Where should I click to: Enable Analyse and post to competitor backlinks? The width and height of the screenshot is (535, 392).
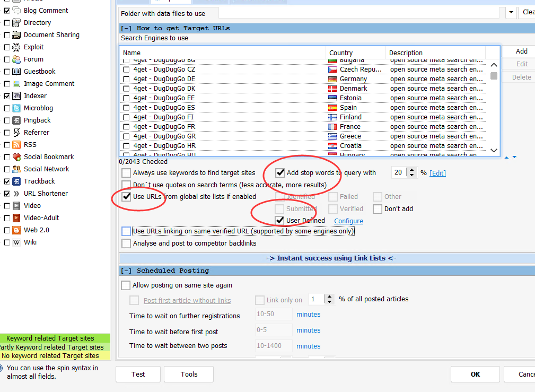tap(126, 243)
